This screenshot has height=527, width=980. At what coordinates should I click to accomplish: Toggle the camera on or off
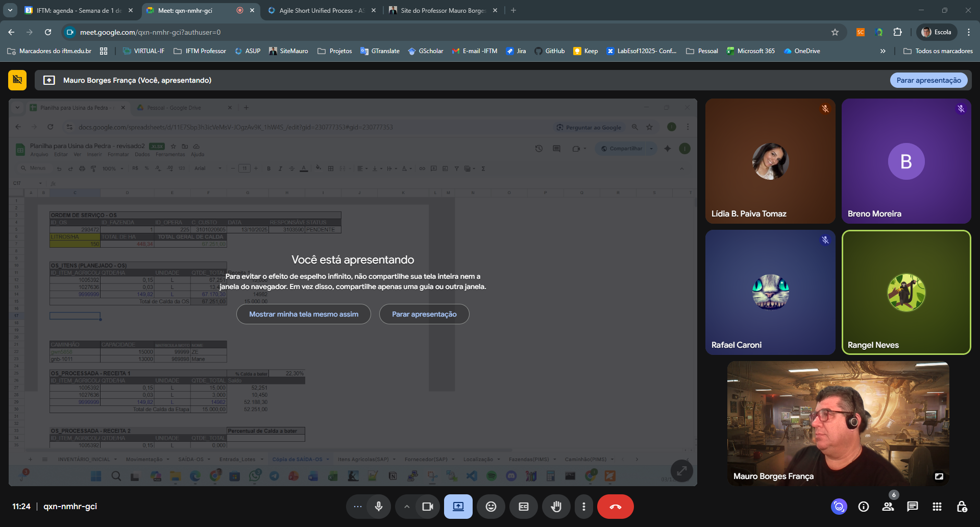(428, 507)
